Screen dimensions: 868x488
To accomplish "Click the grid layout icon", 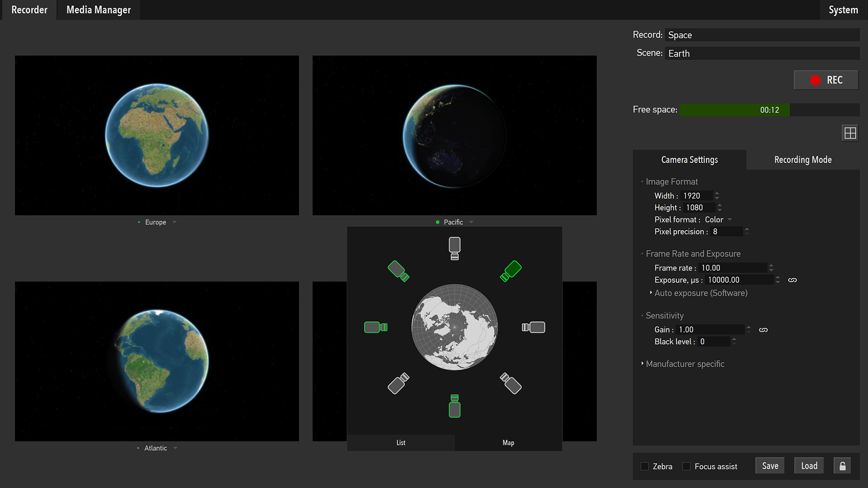I will (850, 133).
